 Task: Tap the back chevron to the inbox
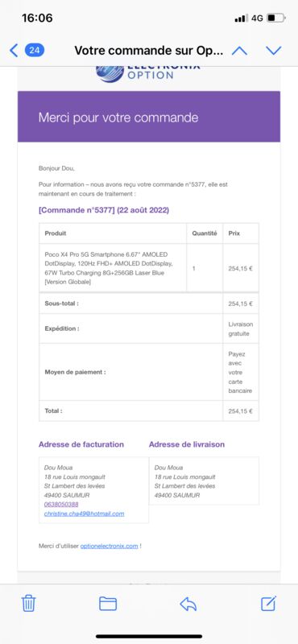[x=14, y=51]
